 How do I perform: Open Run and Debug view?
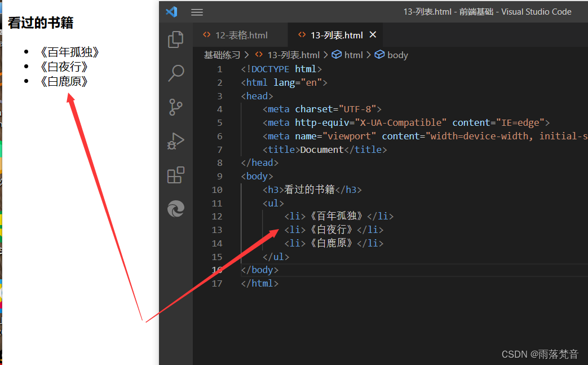tap(175, 141)
